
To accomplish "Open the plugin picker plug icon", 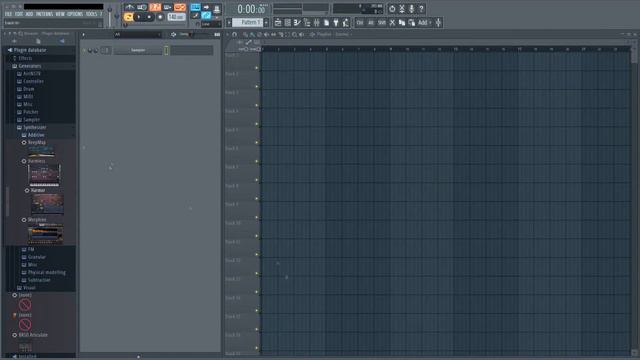I will [336, 23].
